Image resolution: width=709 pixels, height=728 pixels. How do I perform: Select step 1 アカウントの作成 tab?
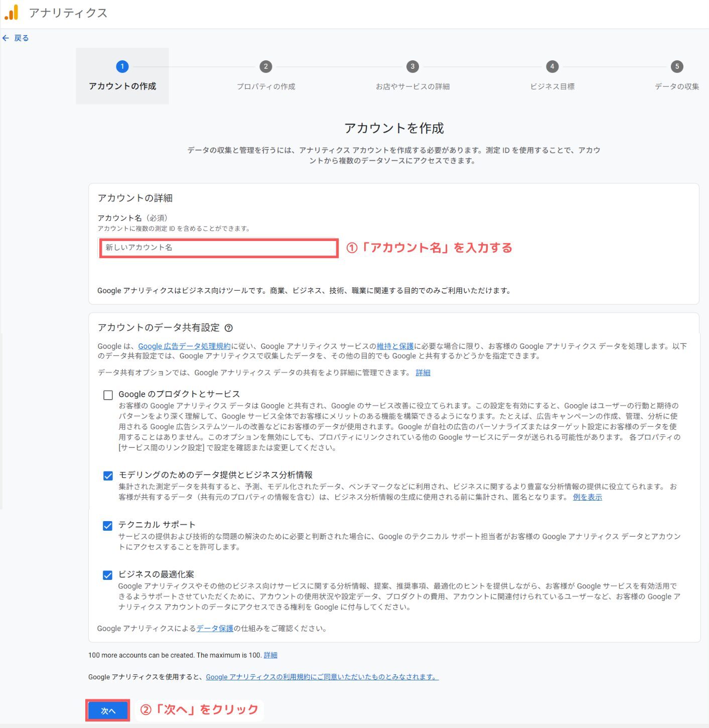pyautogui.click(x=122, y=76)
